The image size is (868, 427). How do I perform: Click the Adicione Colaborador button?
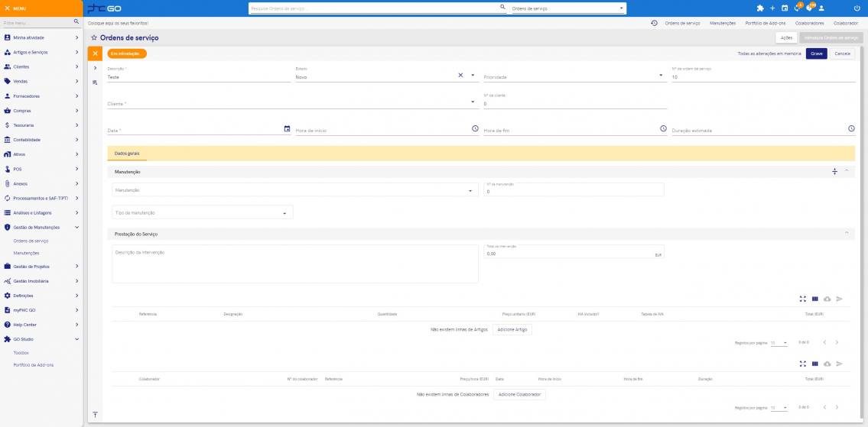tap(519, 394)
